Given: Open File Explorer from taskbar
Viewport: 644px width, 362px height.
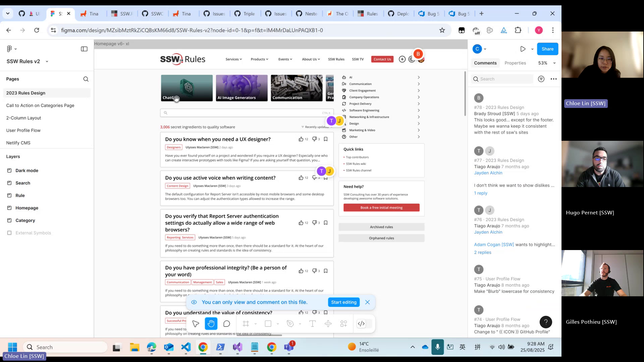Looking at the screenshot, I should click(135, 347).
